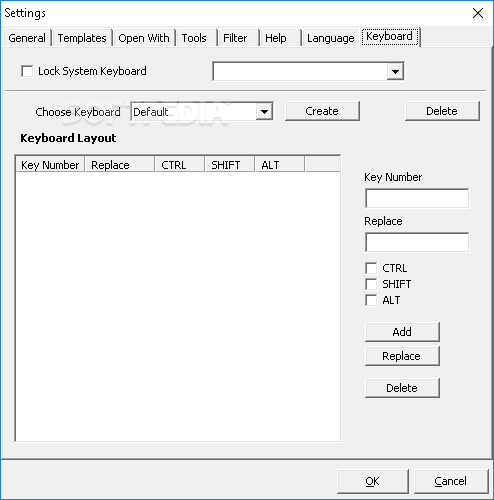Screen dimensions: 494x500
Task: Switch to the General tab
Action: 27,38
